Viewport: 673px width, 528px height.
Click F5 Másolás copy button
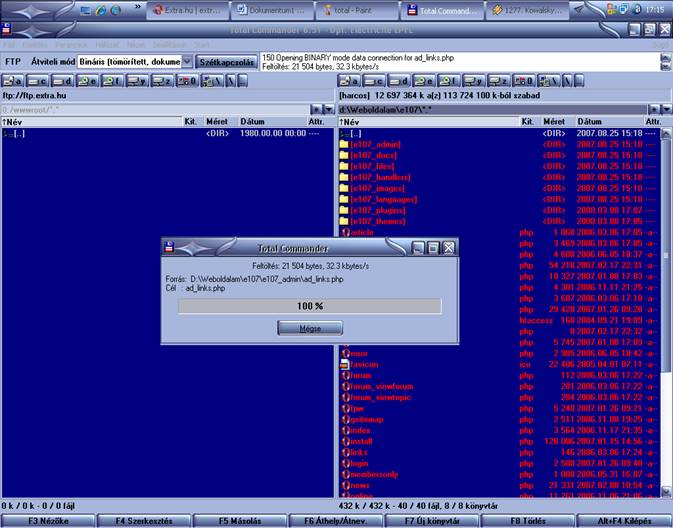[240, 521]
